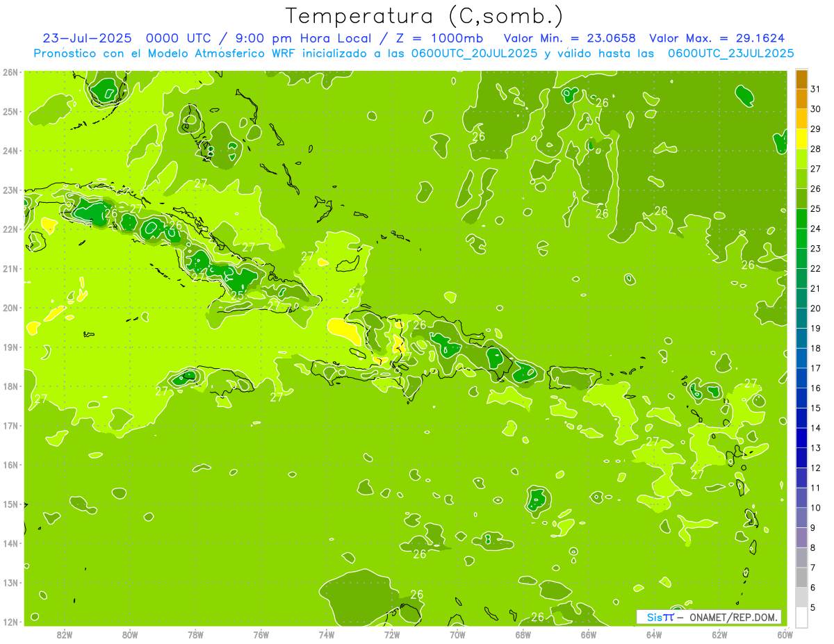Click the white legend swatch below 5
The image size is (834, 644).
(801, 617)
